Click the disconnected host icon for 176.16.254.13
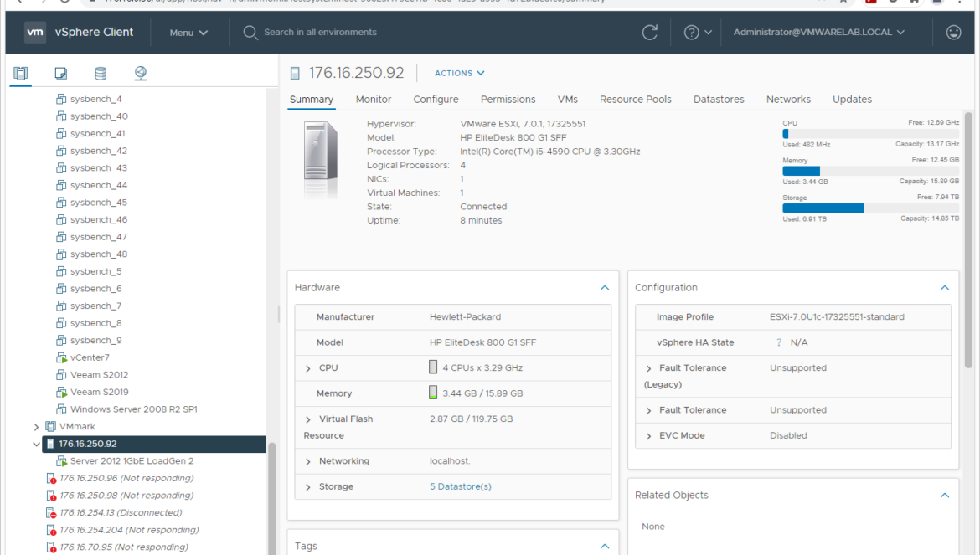The height and width of the screenshot is (555, 980). [x=51, y=512]
